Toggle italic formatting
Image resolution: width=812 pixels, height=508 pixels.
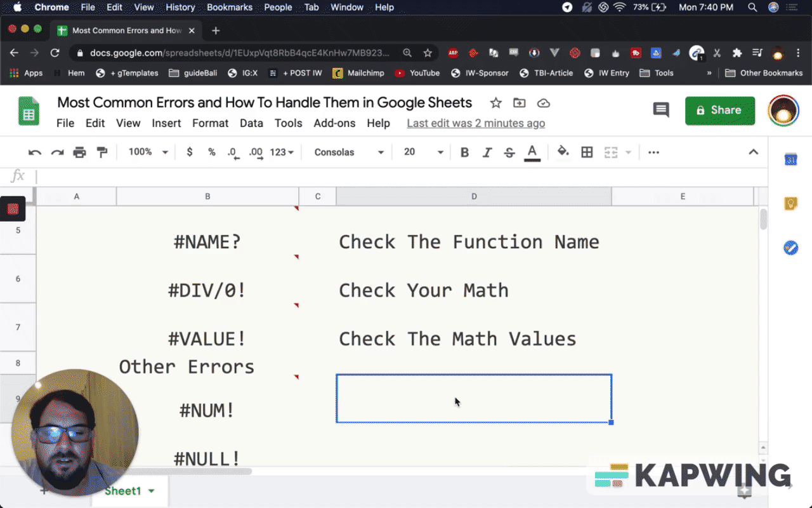[487, 152]
